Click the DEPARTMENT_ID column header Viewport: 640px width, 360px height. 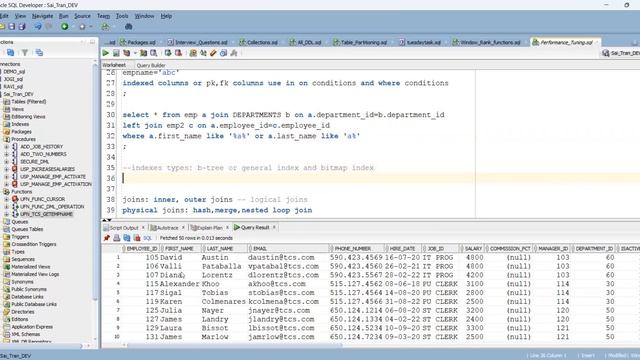pos(594,249)
